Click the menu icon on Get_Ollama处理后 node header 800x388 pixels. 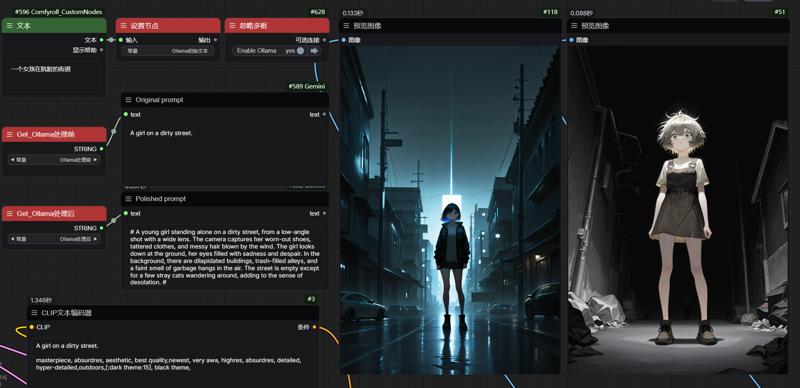pos(9,213)
